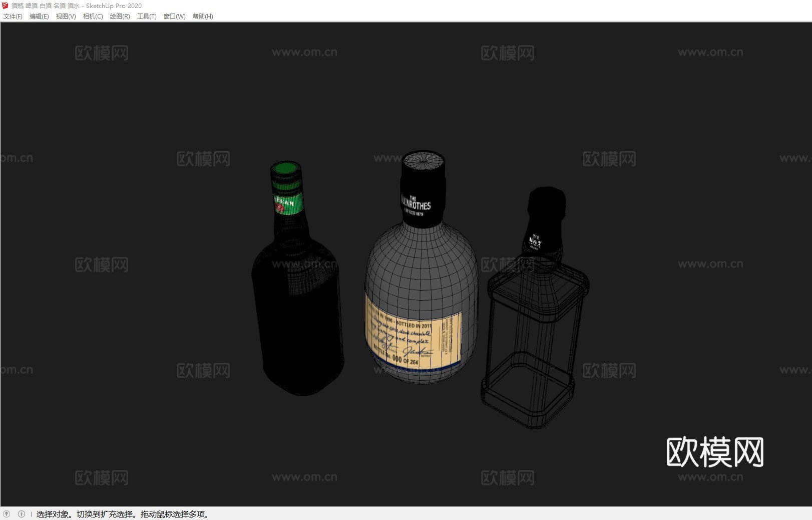The width and height of the screenshot is (812, 520).
Task: Click the cream label on the Glenrothes bottle
Action: point(414,334)
